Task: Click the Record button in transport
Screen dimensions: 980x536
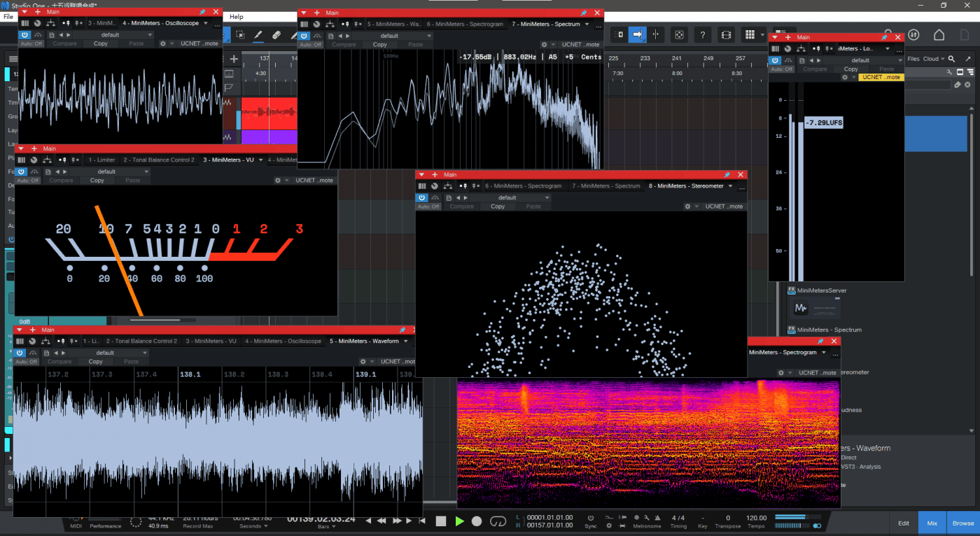Action: [477, 521]
